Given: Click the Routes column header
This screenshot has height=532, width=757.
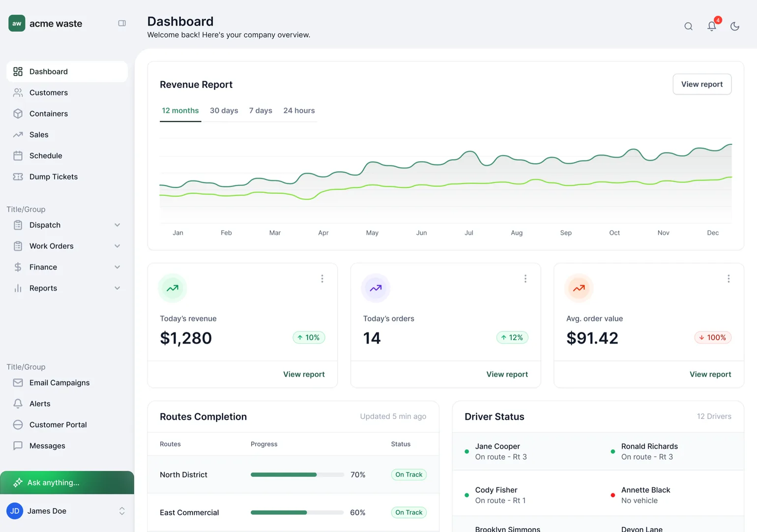Looking at the screenshot, I should pyautogui.click(x=170, y=444).
